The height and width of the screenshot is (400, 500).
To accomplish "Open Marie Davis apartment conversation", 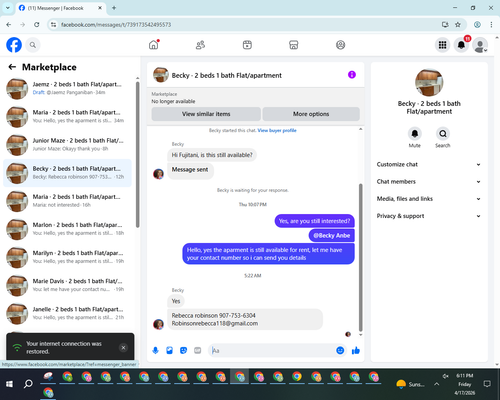I will 67,285.
